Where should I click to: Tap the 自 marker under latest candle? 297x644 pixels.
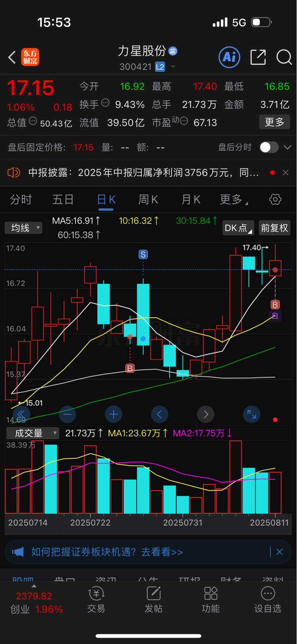point(275,316)
